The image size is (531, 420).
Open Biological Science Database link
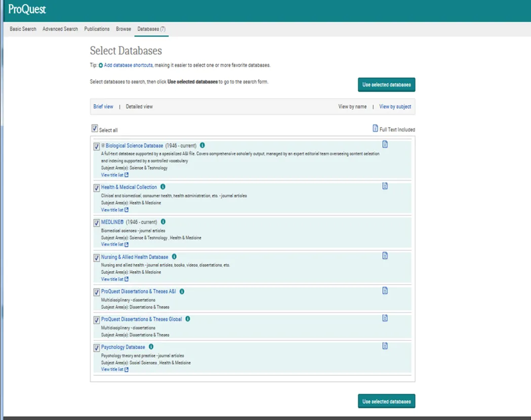134,146
